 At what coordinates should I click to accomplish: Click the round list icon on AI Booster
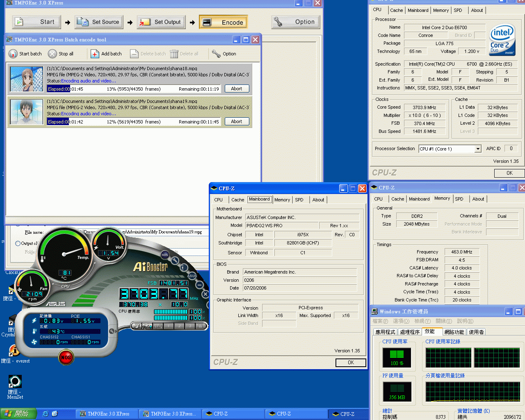coord(184,267)
